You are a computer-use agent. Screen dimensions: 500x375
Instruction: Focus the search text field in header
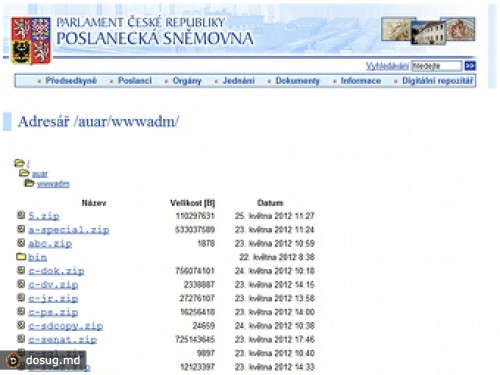click(437, 66)
